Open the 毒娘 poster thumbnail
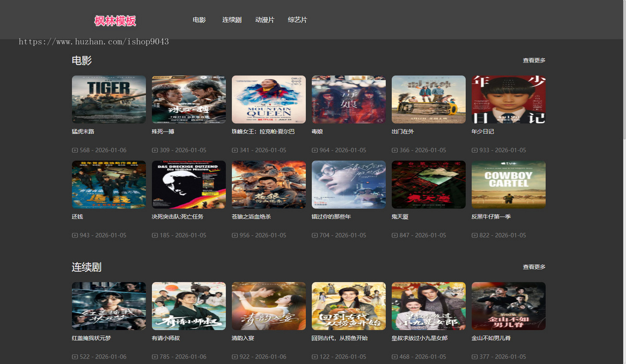Image resolution: width=626 pixels, height=364 pixels. [349, 100]
